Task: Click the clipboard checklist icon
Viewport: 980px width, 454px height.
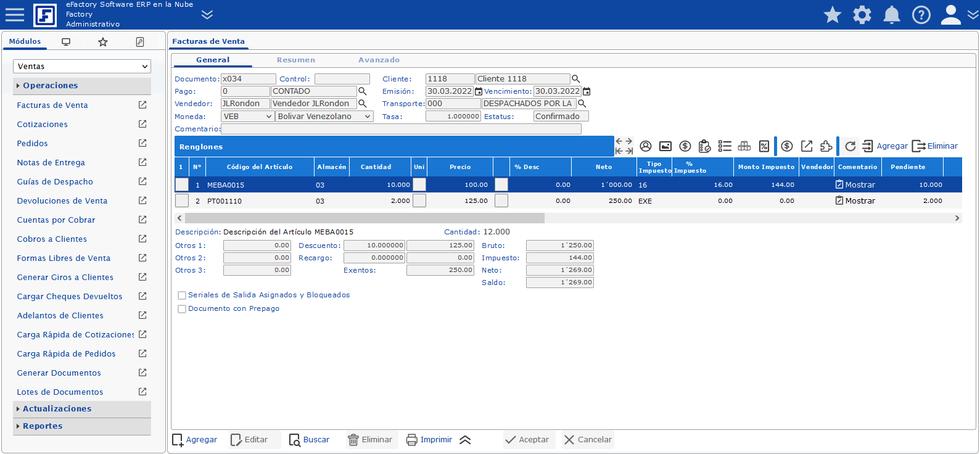Action: point(705,146)
